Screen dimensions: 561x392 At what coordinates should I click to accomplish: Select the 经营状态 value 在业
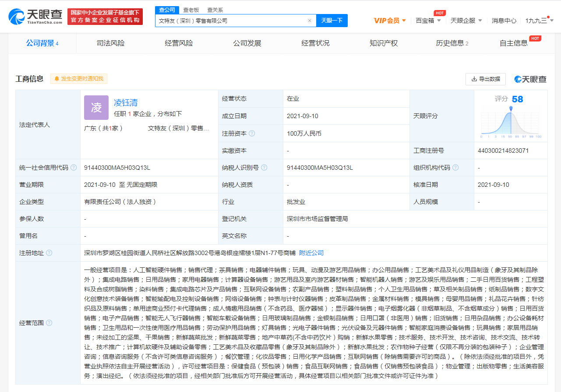[x=293, y=99]
